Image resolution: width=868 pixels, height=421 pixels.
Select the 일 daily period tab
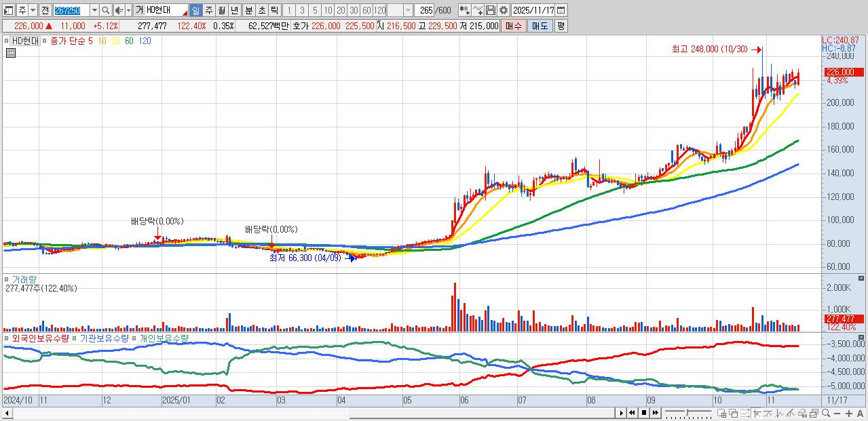point(195,10)
